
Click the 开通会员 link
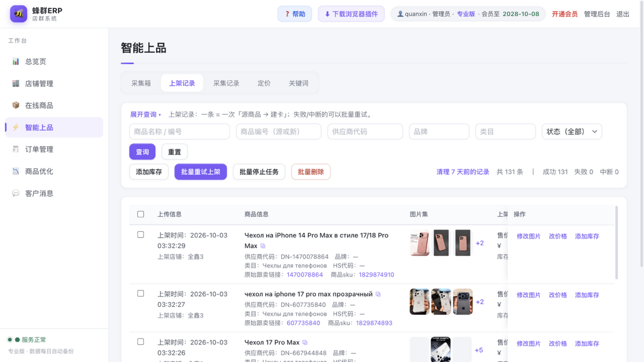coord(565,14)
